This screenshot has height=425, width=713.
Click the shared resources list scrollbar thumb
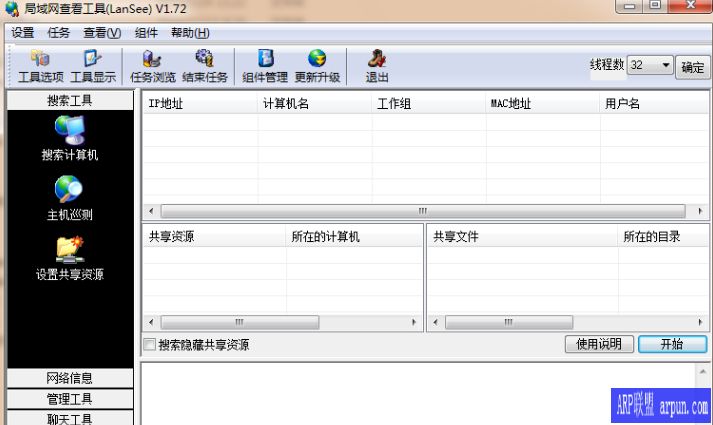[240, 322]
